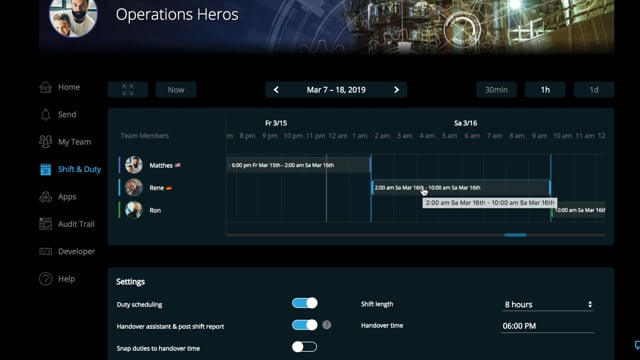Open Home menu item
640x360 pixels.
coord(69,87)
